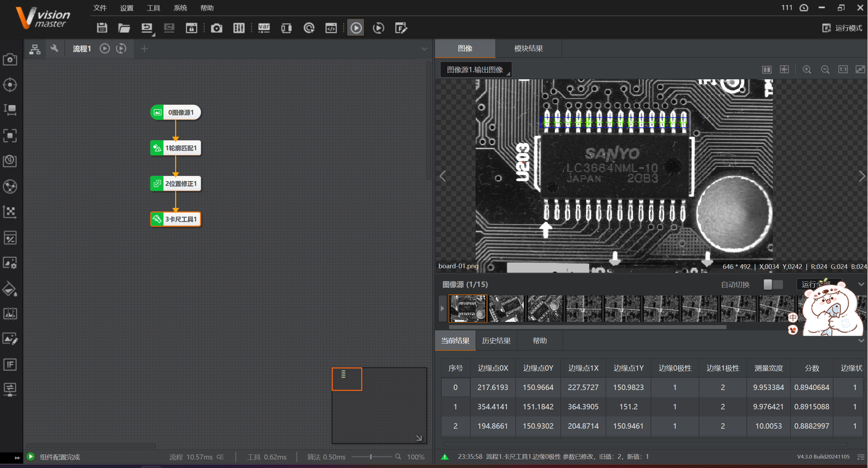The image size is (868, 468).
Task: Click the global script code icon
Action: 331,28
